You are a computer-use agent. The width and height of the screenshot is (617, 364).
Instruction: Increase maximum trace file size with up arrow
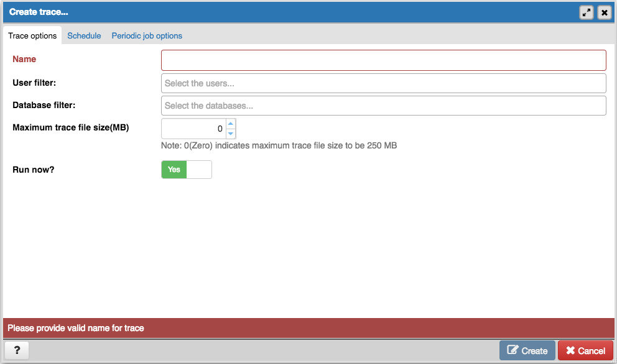231,124
